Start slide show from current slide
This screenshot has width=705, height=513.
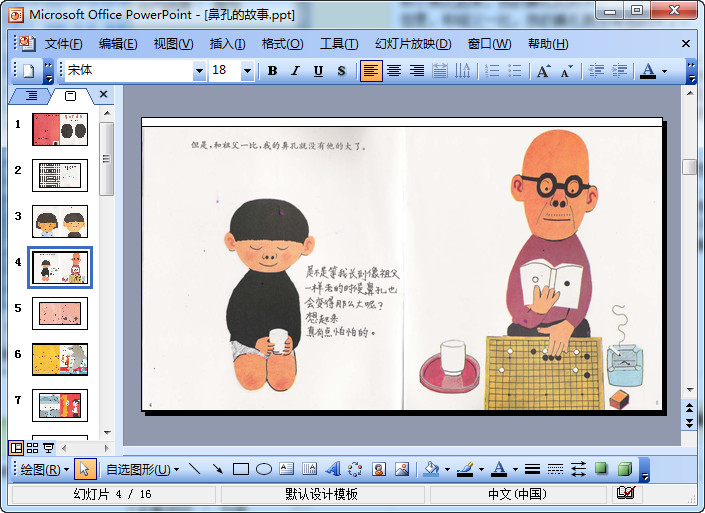[x=49, y=448]
